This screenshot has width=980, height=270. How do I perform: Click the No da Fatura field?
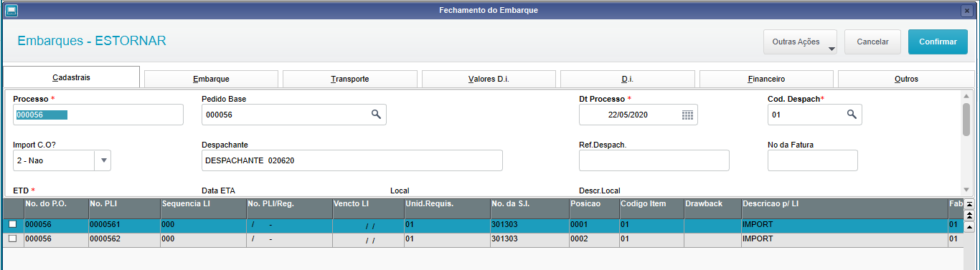pyautogui.click(x=813, y=160)
